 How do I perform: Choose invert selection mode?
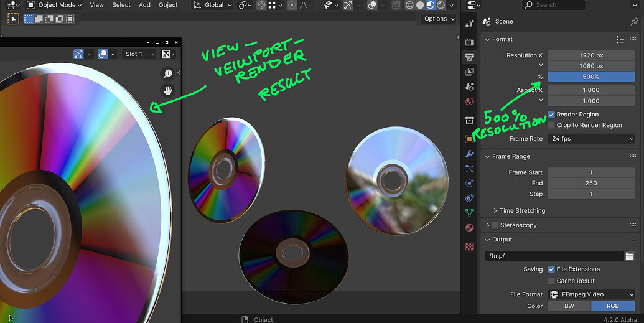(60, 19)
